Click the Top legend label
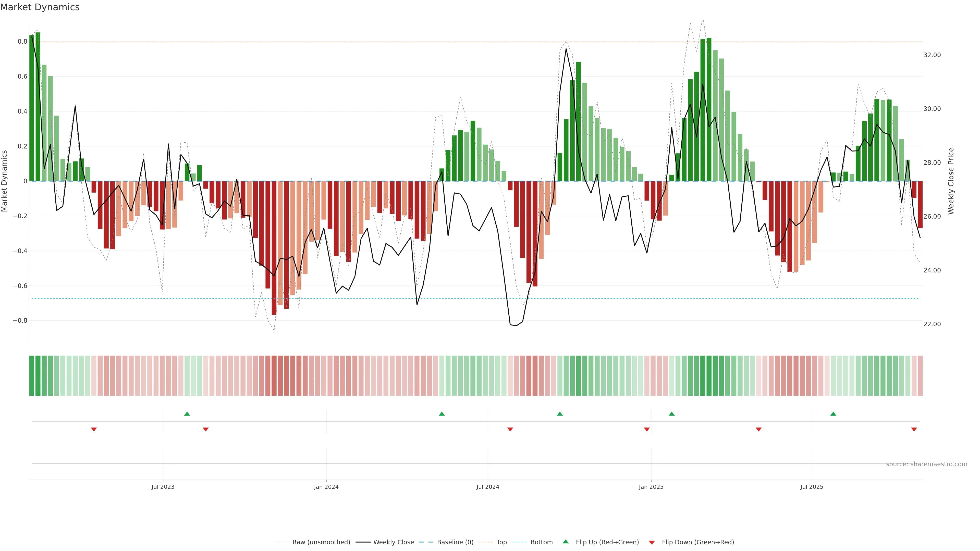The height and width of the screenshot is (551, 980). pos(501,542)
